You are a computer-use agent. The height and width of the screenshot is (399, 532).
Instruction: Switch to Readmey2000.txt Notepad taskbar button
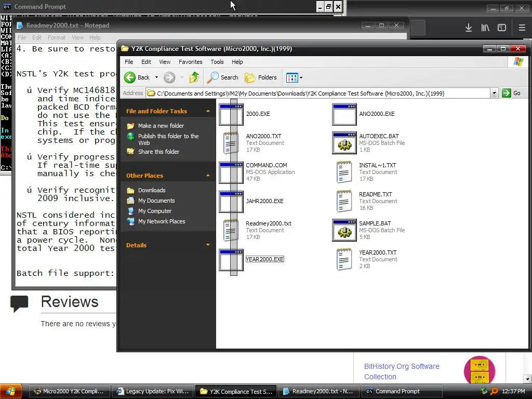[319, 391]
